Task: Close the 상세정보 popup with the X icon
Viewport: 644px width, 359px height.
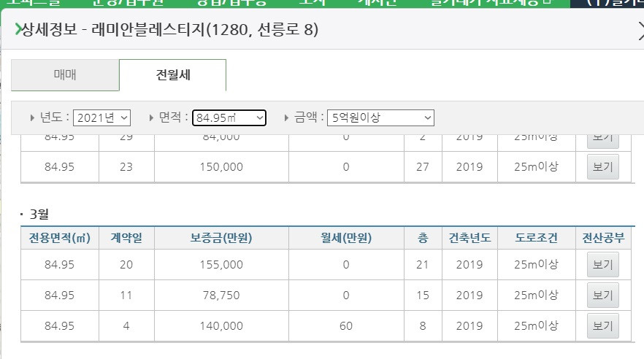Action: pos(641,31)
